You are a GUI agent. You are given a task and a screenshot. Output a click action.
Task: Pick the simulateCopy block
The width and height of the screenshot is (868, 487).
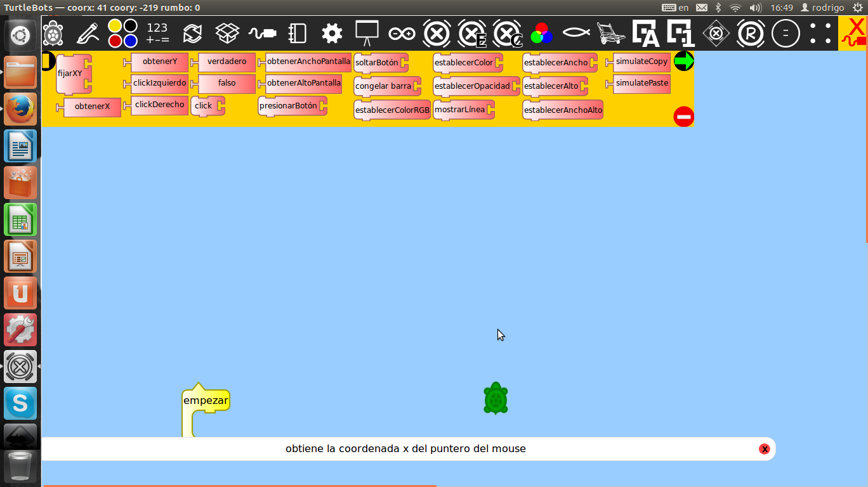[x=638, y=62]
